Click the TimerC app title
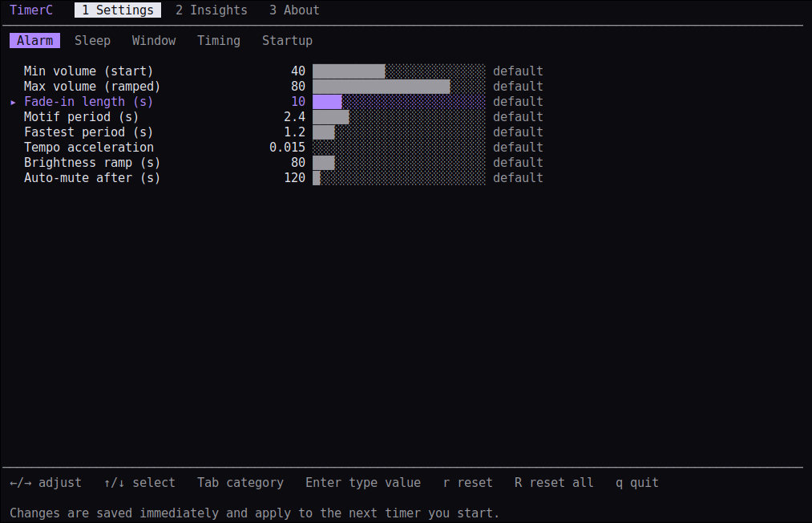Viewport: 812px width, 523px height. coord(31,10)
